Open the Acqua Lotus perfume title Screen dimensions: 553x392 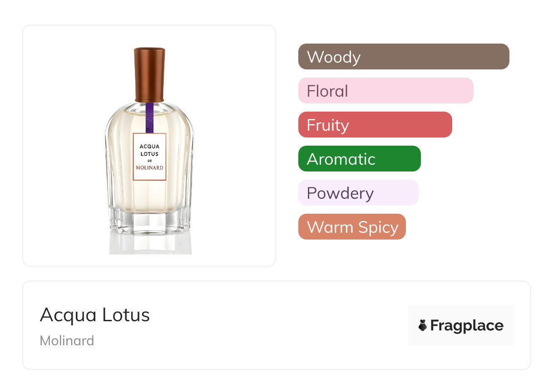pos(95,315)
